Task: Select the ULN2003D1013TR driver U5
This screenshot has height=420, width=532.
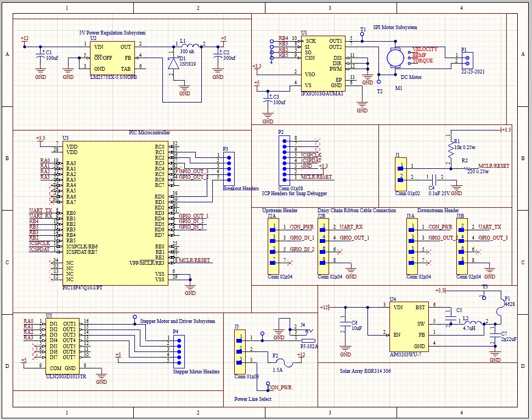Action: [x=63, y=345]
